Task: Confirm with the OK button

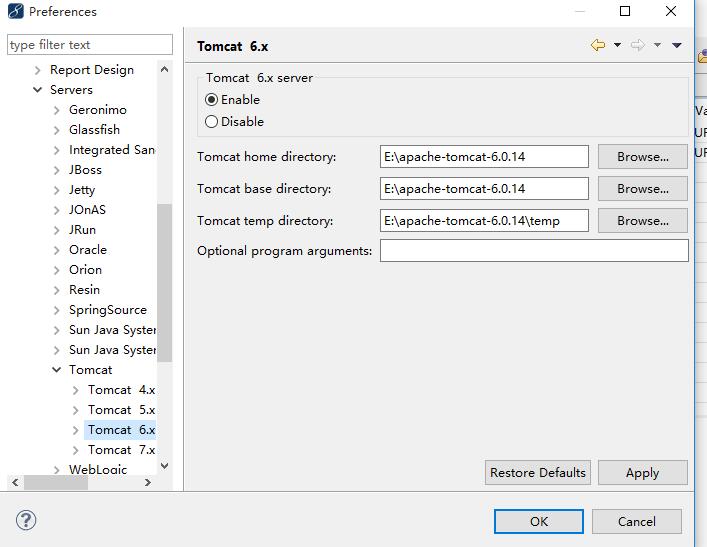Action: pyautogui.click(x=539, y=521)
